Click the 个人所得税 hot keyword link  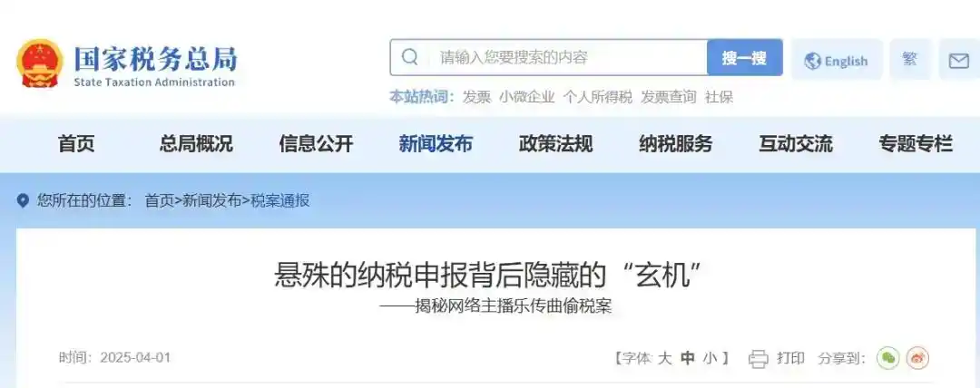(x=597, y=97)
